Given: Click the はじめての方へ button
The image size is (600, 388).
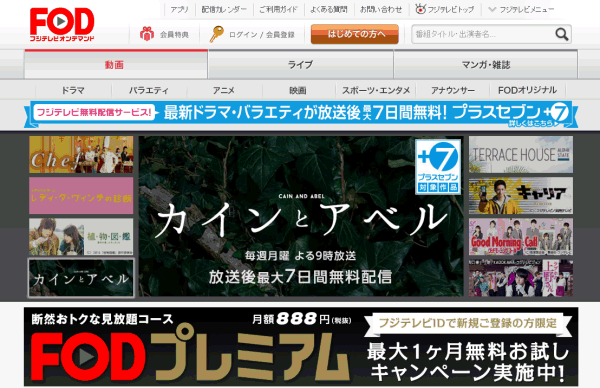Looking at the screenshot, I should [355, 34].
